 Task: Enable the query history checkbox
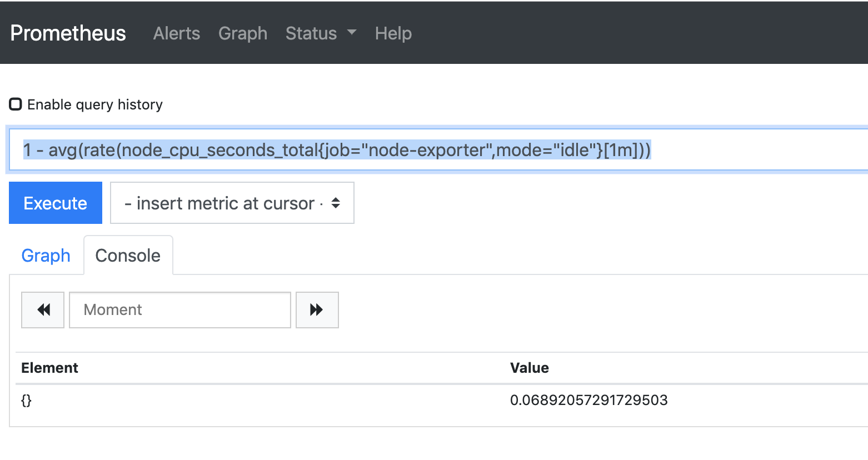pos(15,103)
